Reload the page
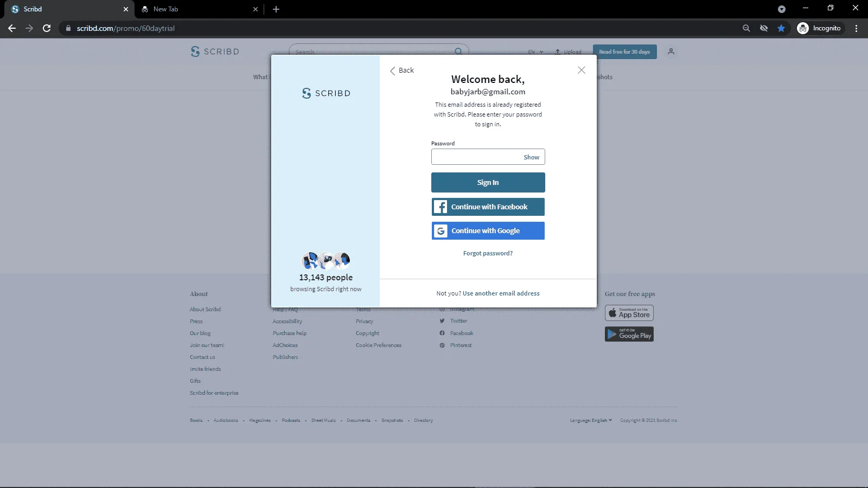This screenshot has width=868, height=488. tap(47, 28)
